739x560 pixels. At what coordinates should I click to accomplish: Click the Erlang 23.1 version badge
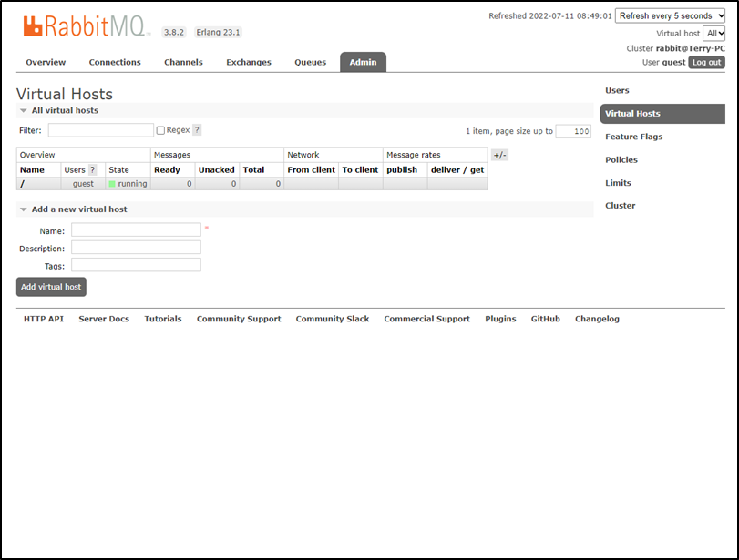[218, 33]
